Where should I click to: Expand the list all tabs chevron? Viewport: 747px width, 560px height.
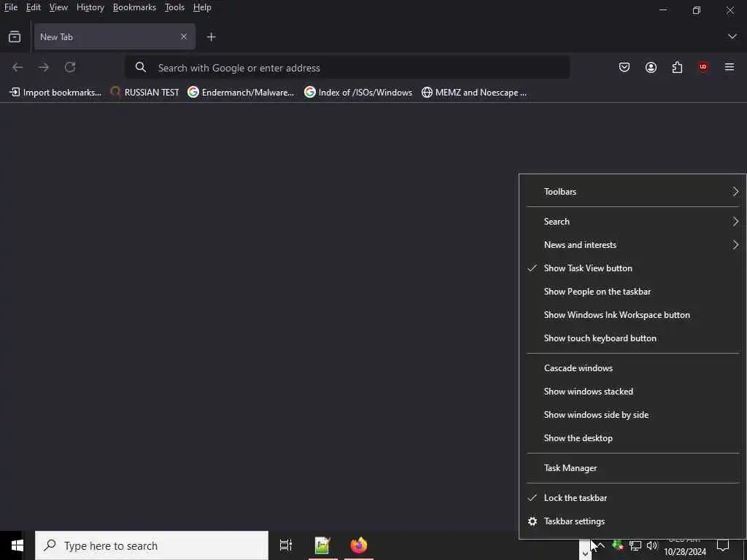[732, 36]
